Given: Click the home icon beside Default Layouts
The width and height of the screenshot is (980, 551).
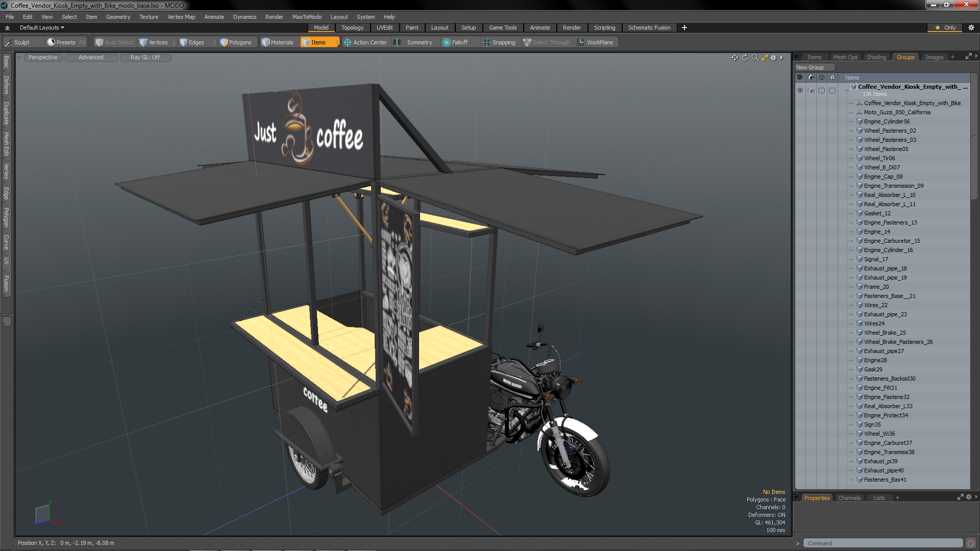Looking at the screenshot, I should [x=7, y=28].
